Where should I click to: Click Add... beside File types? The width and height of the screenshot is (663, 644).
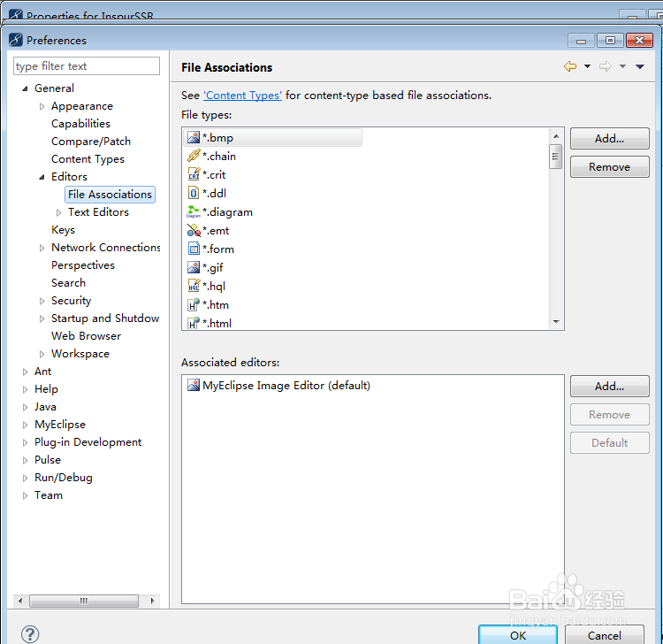609,138
